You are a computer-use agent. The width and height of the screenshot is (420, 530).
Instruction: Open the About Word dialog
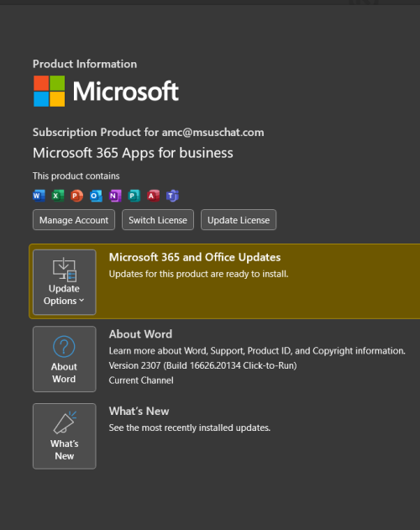64,359
